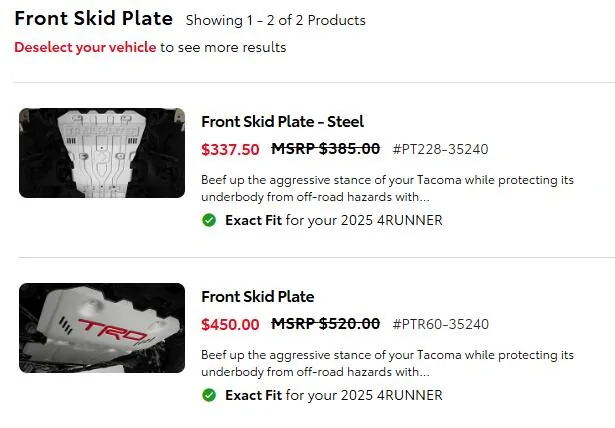This screenshot has width=615, height=428.
Task: Open the steel skid plate product thumbnail
Action: click(x=102, y=153)
